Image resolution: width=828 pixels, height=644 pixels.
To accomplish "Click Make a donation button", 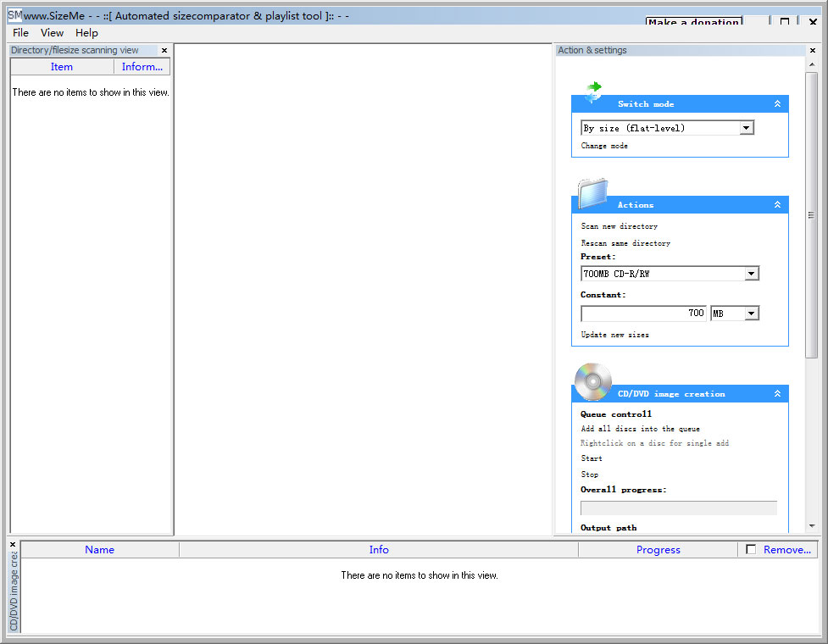I will (693, 22).
